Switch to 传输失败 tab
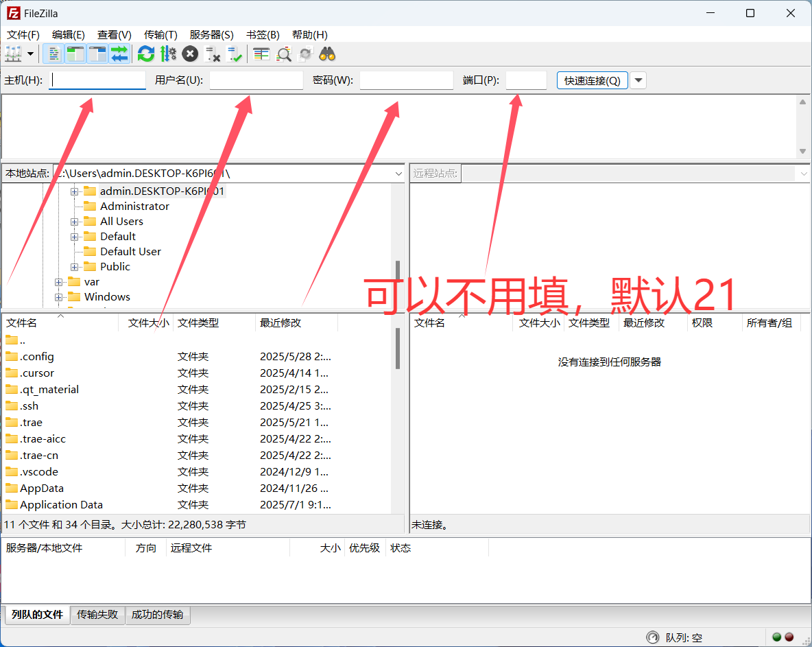 pos(97,615)
